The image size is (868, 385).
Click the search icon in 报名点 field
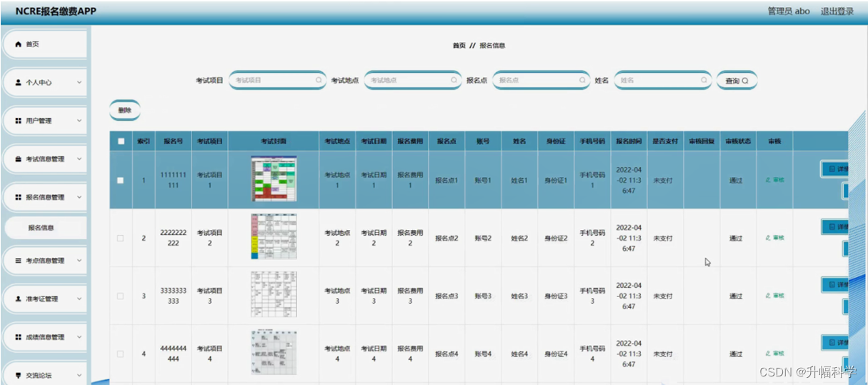582,81
